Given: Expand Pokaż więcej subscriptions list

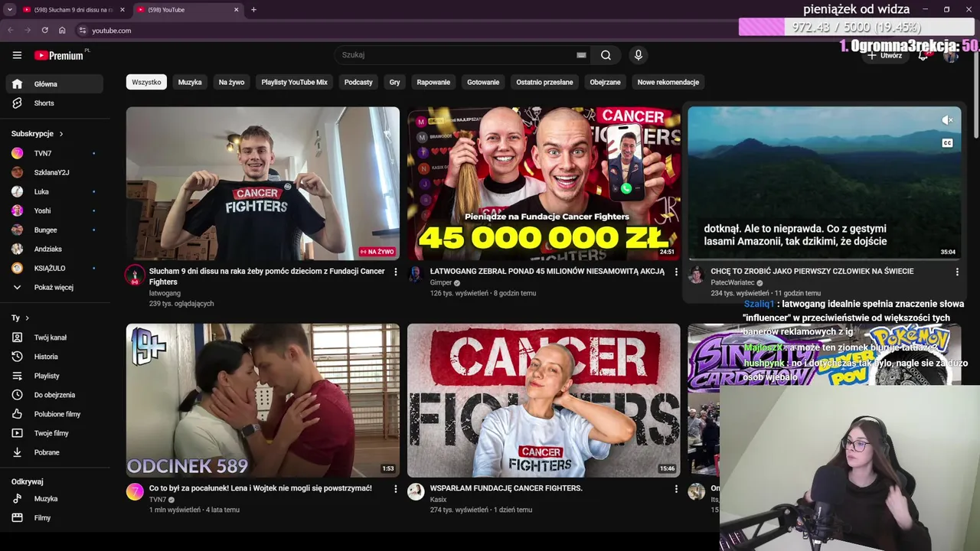Looking at the screenshot, I should pyautogui.click(x=54, y=287).
